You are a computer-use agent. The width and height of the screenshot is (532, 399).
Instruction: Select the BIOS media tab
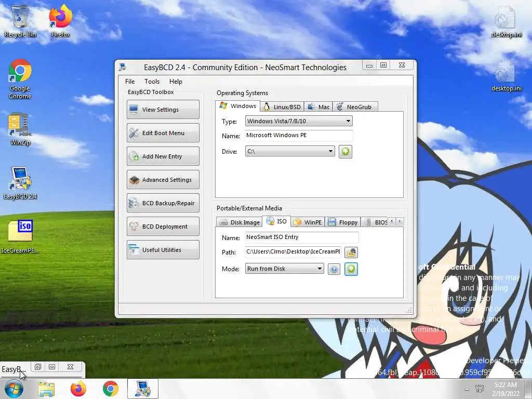[375, 222]
